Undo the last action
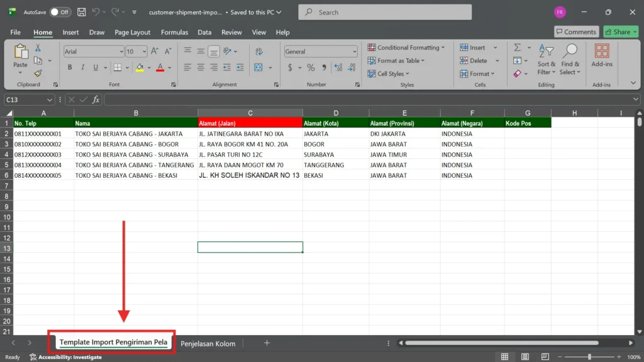The width and height of the screenshot is (644, 362). pyautogui.click(x=96, y=13)
